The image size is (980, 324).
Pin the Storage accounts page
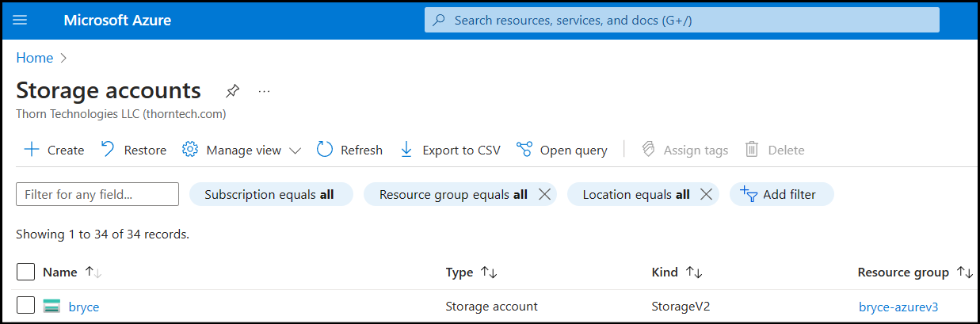tap(232, 91)
